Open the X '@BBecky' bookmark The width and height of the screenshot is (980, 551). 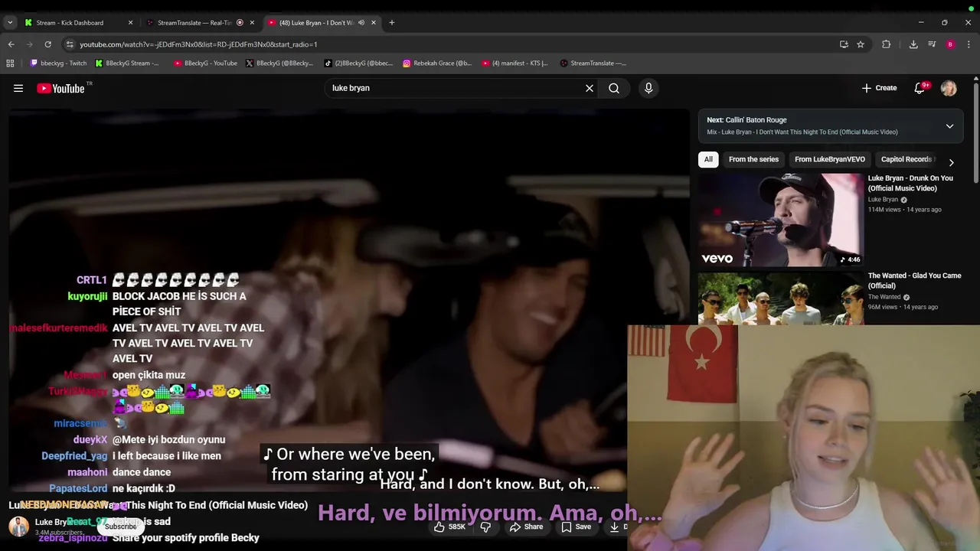coord(279,64)
